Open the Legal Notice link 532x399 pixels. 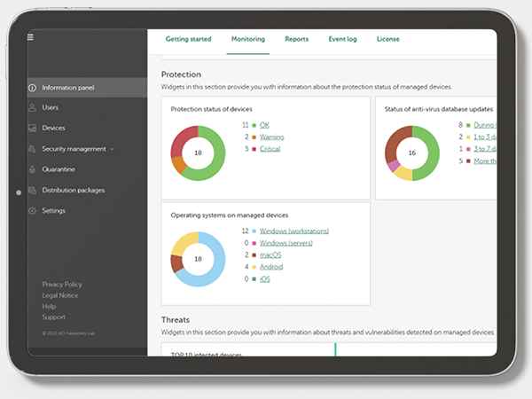click(x=60, y=295)
